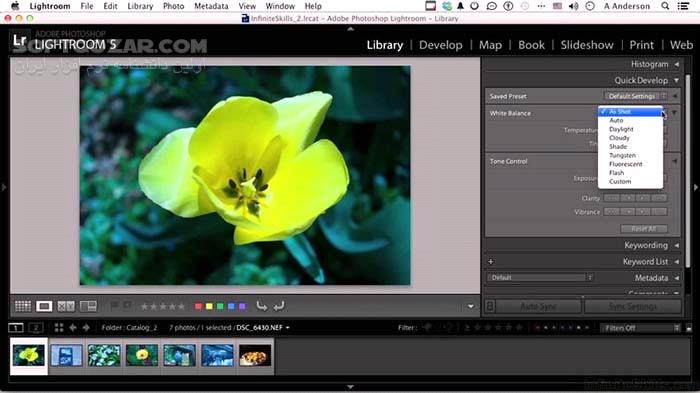Viewport: 700px width, 393px height.
Task: Open toolbar content dropdown arrow
Action: click(x=471, y=306)
